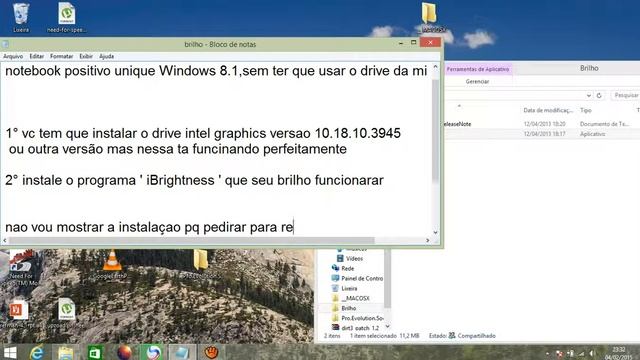Open the Lixeira recycle bin desktop icon
Screen dimensions: 640x360
(x=21, y=17)
